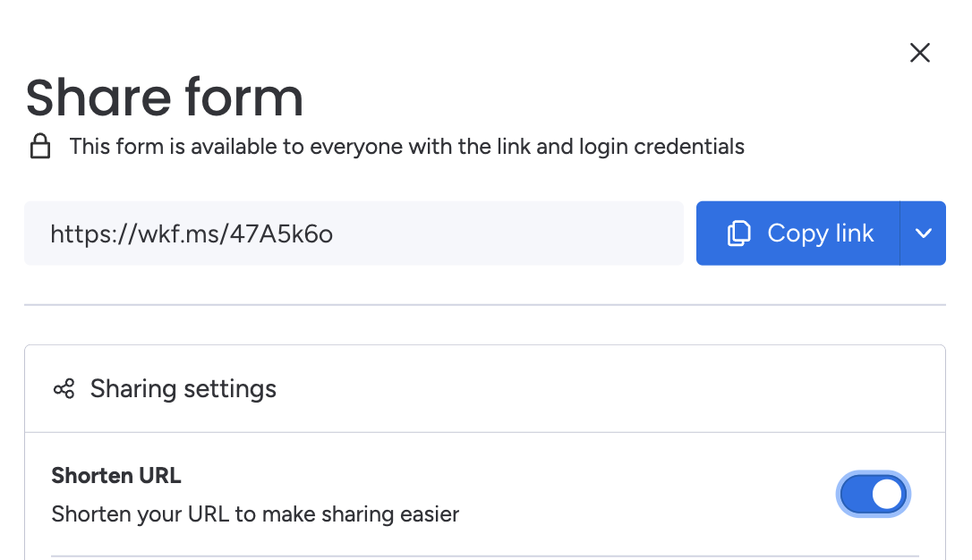This screenshot has height=560, width=972.
Task: Click the Shorten URL label text
Action: pos(115,475)
